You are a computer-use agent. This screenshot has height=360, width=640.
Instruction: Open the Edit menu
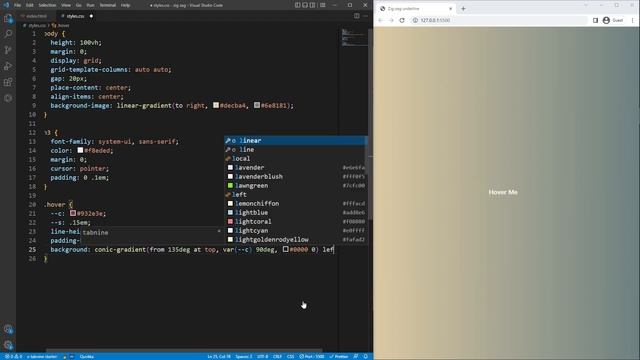[x=30, y=5]
